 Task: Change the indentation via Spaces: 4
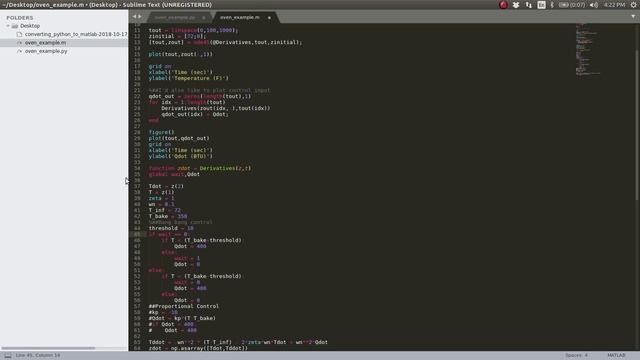click(576, 356)
